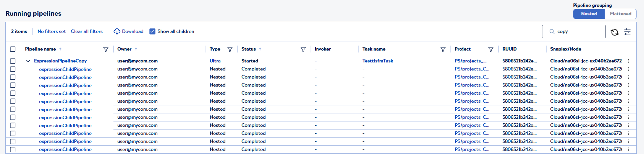This screenshot has height=154, width=644.
Task: Select the Nested pipeline grouping
Action: click(x=589, y=14)
